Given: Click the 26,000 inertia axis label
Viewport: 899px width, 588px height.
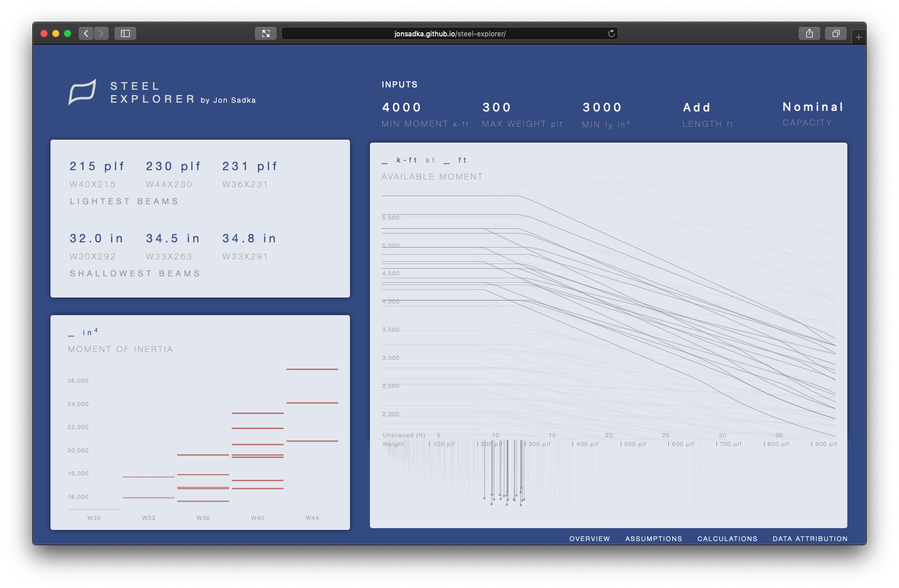Looking at the screenshot, I should tap(78, 381).
